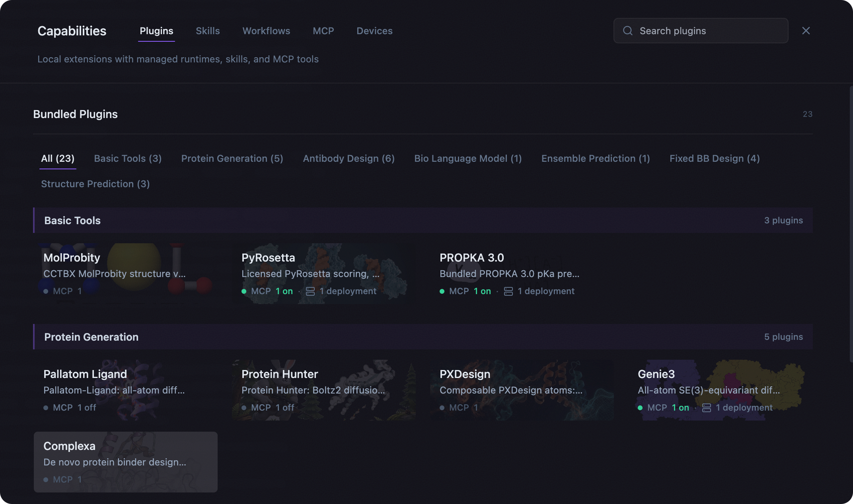Click the "1 on" MCP status on PROPKA 3.0

tap(482, 291)
